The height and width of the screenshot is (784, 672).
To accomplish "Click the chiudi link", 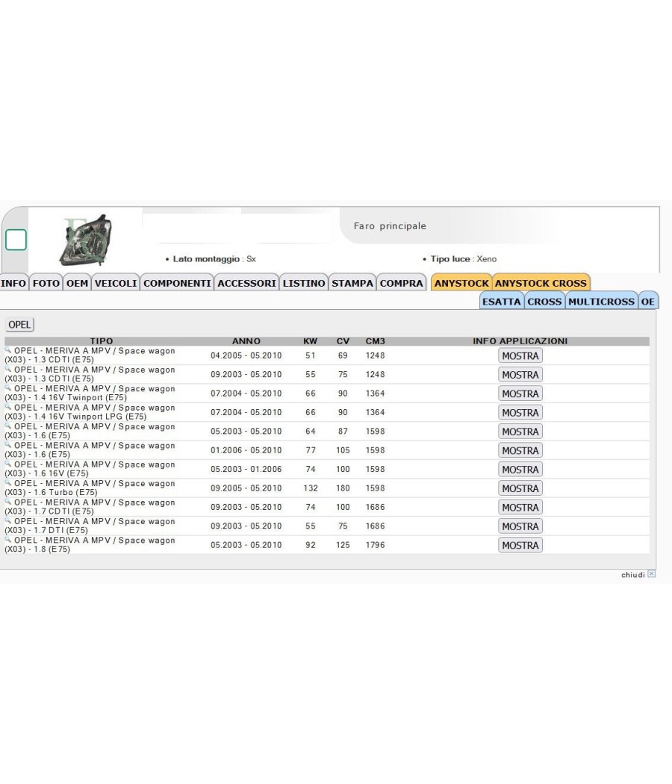I will (x=633, y=575).
